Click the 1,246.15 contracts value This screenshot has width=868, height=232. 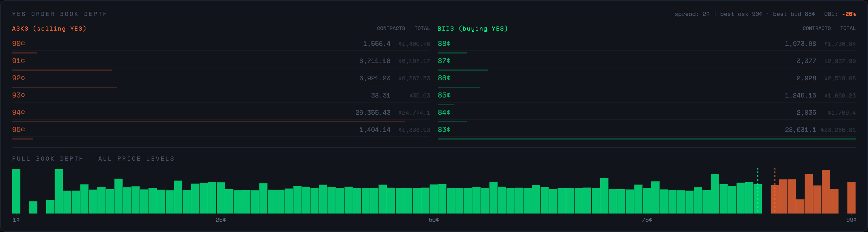[x=801, y=95]
